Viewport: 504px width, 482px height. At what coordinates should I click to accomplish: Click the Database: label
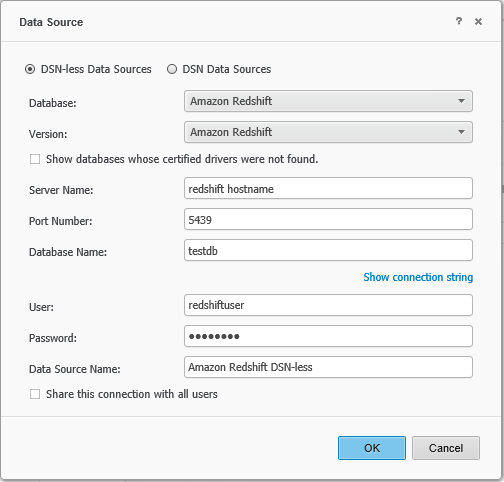pyautogui.click(x=53, y=103)
